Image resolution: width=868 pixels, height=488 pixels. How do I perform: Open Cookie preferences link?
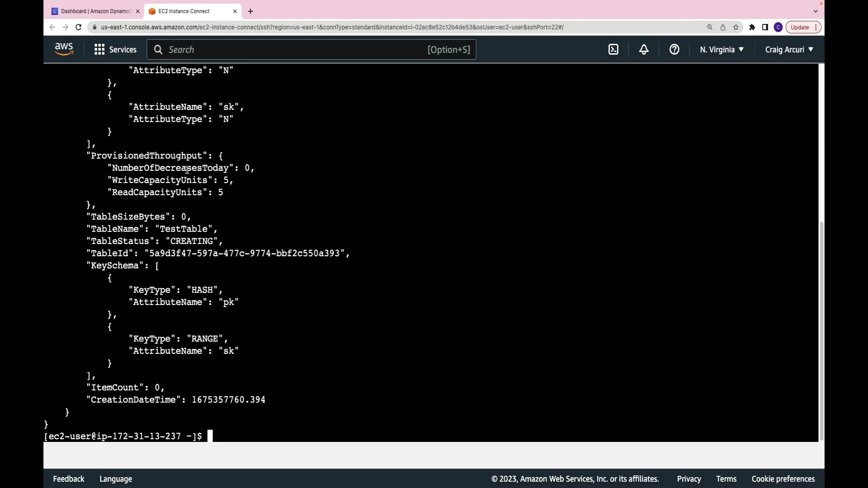point(783,479)
